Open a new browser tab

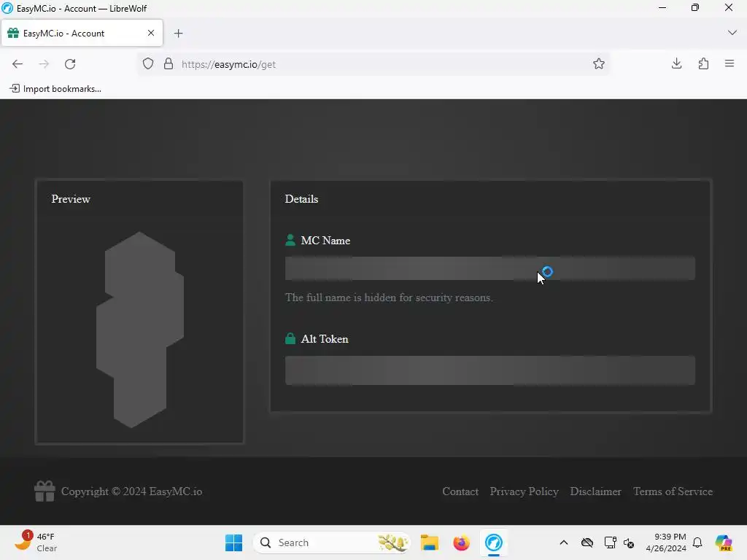(178, 34)
